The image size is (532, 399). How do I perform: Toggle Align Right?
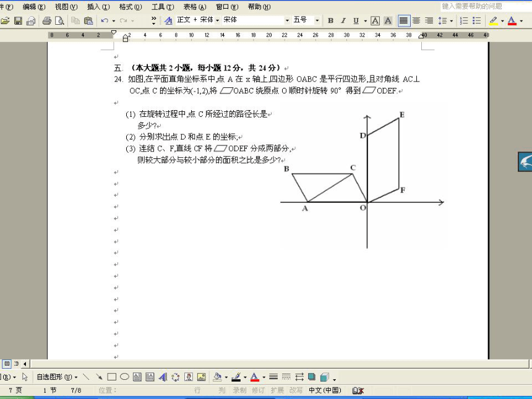[x=429, y=20]
